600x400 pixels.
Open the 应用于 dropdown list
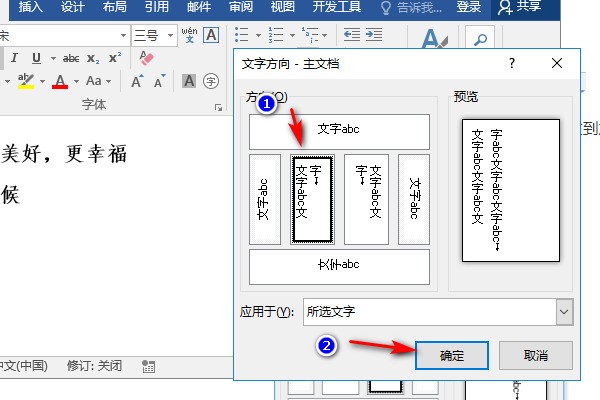click(564, 312)
